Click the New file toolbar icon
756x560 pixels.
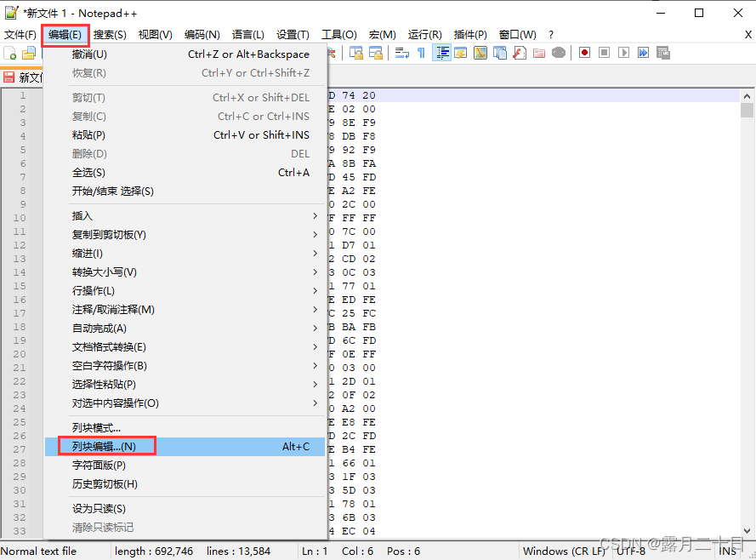point(9,53)
